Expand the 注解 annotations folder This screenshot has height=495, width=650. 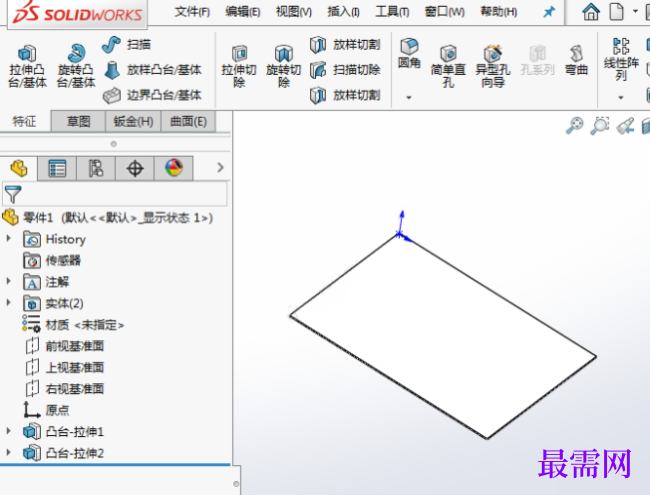[x=8, y=281]
